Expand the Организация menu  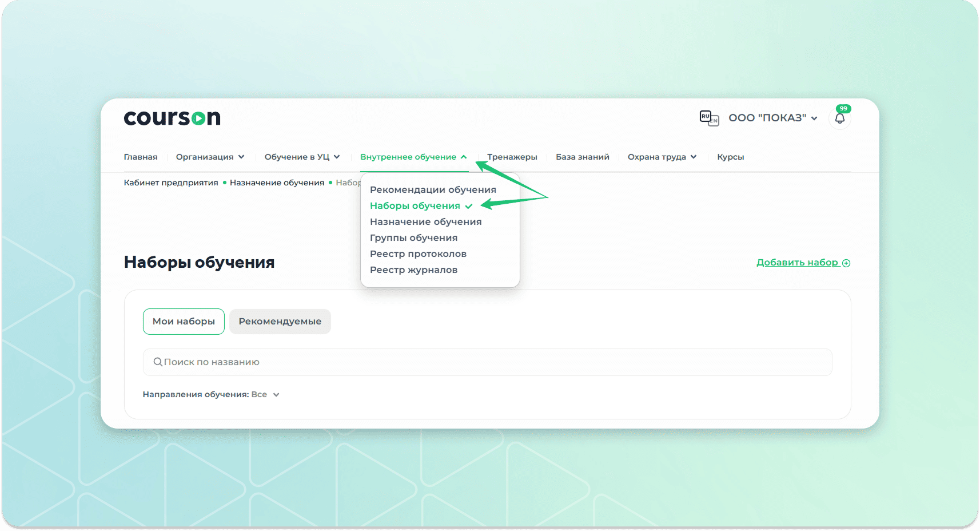[210, 157]
